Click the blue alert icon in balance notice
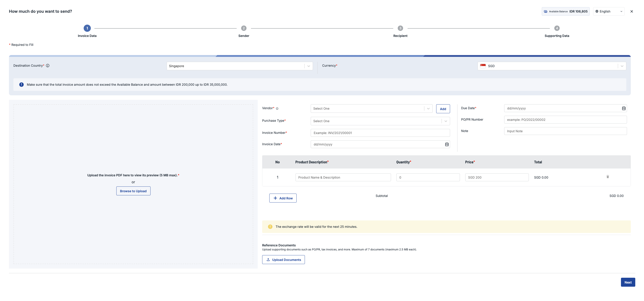This screenshot has height=301, width=644. (21, 85)
